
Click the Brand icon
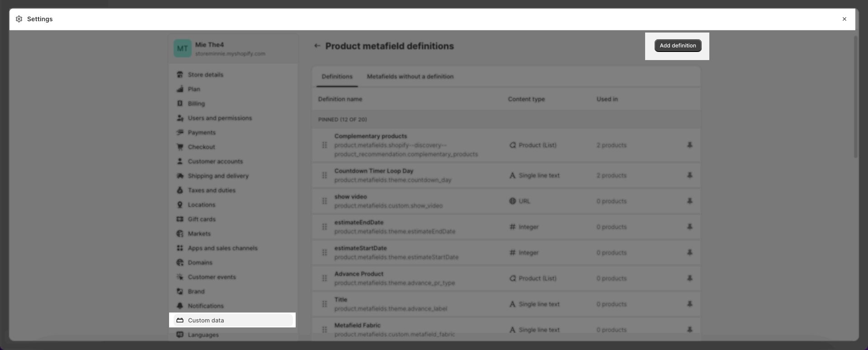point(180,291)
